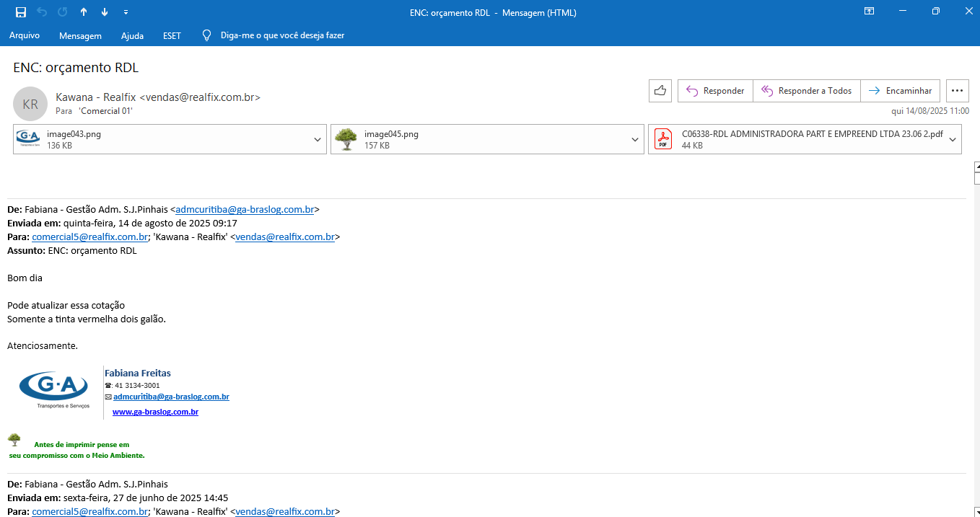This screenshot has height=517, width=980.
Task: Switch to the Mensagem tab
Action: pyautogui.click(x=80, y=35)
